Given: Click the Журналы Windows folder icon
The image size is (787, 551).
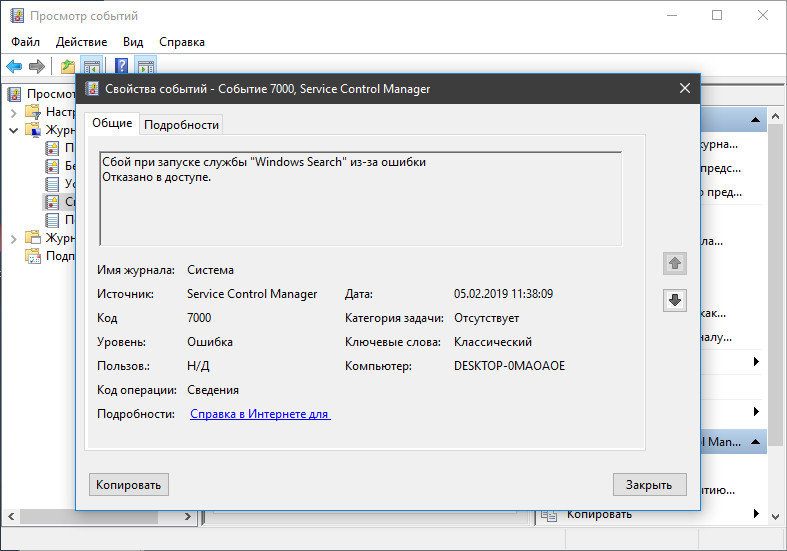Looking at the screenshot, I should click(33, 129).
